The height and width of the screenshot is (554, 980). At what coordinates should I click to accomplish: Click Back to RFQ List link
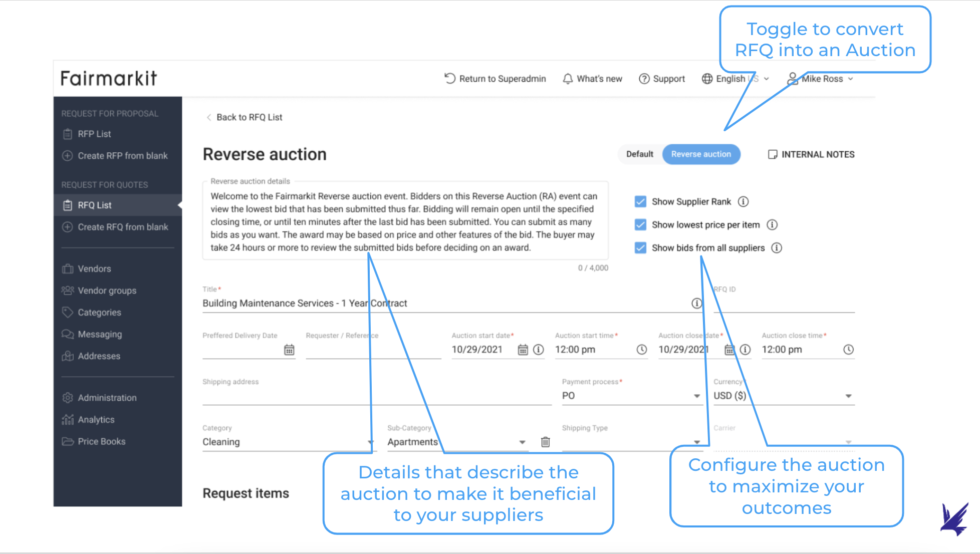tap(249, 117)
